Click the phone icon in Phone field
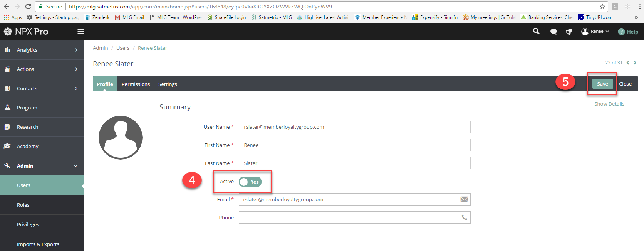Viewport: 644px width, 251px height. 465,217
